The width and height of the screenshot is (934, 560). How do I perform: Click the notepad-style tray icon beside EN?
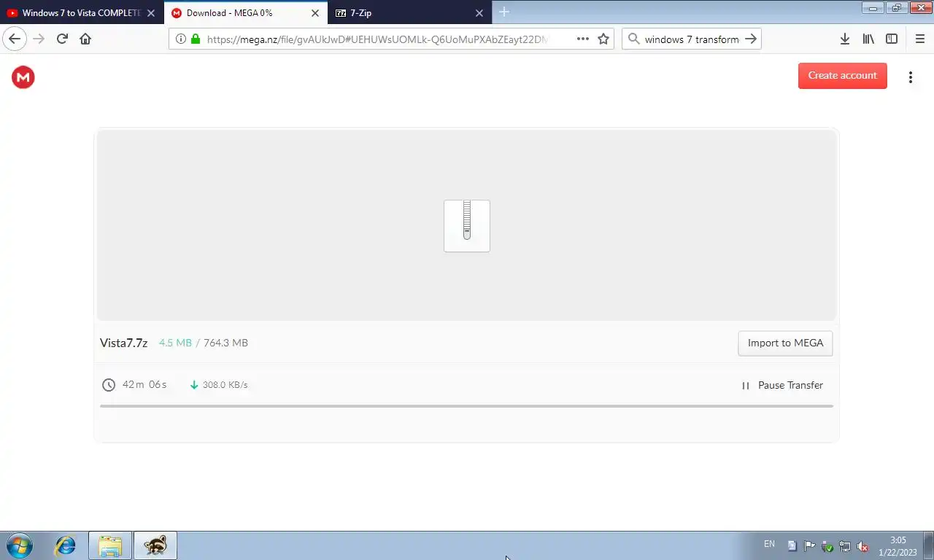792,545
